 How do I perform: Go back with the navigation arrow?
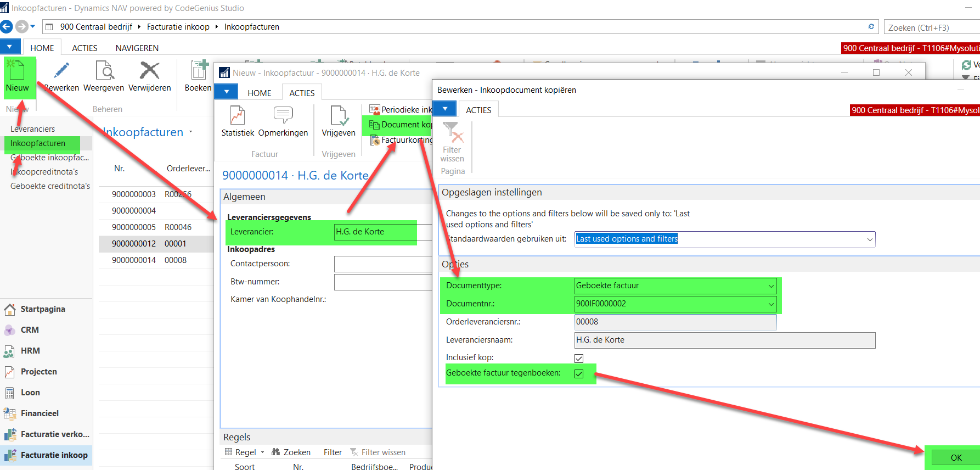point(7,26)
